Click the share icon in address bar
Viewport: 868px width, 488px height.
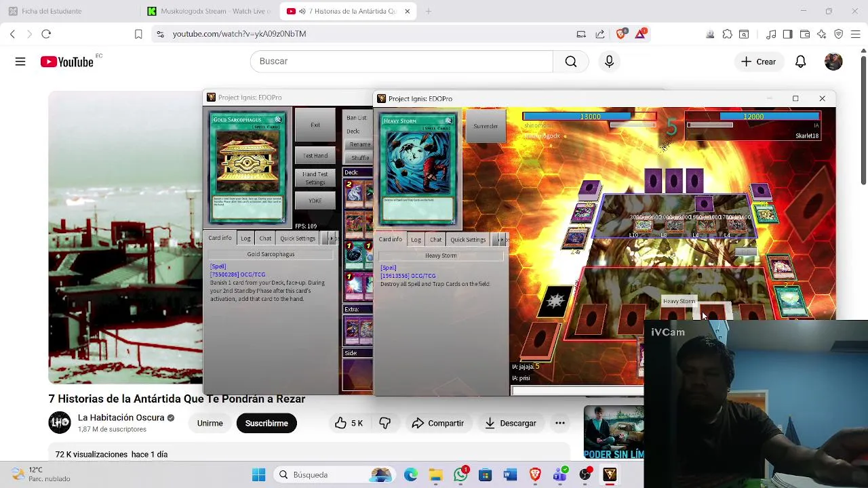[600, 34]
